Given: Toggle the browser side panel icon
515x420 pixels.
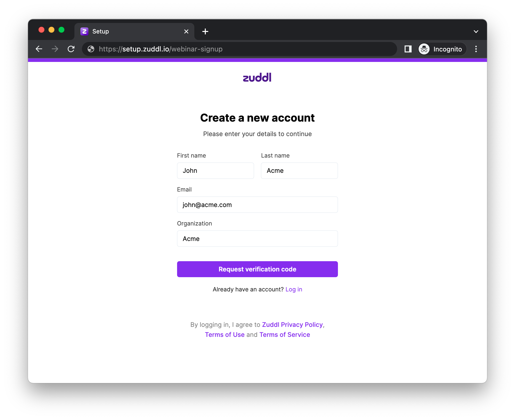Looking at the screenshot, I should (x=408, y=49).
